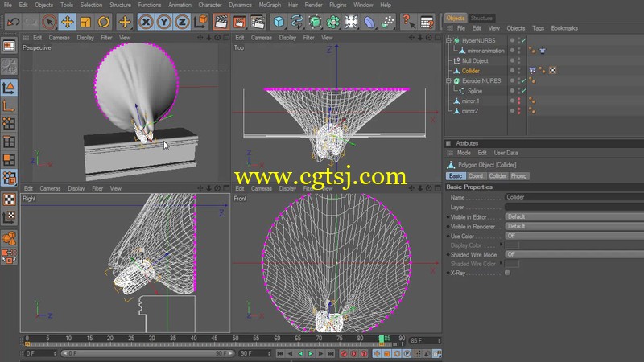
Task: Switch to the Structure tab
Action: click(x=481, y=18)
